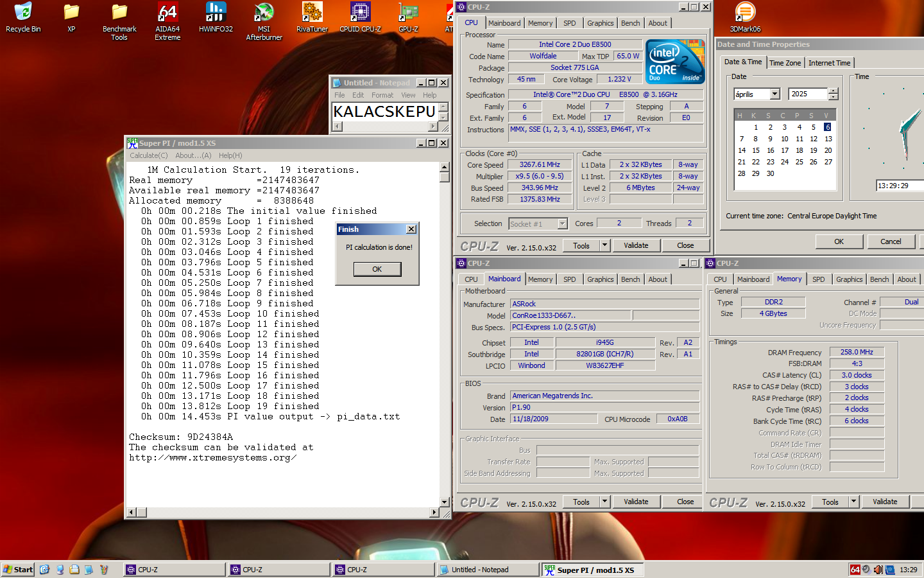Click the Intel Core 2 Duo logo
The image size is (924, 578).
[675, 62]
